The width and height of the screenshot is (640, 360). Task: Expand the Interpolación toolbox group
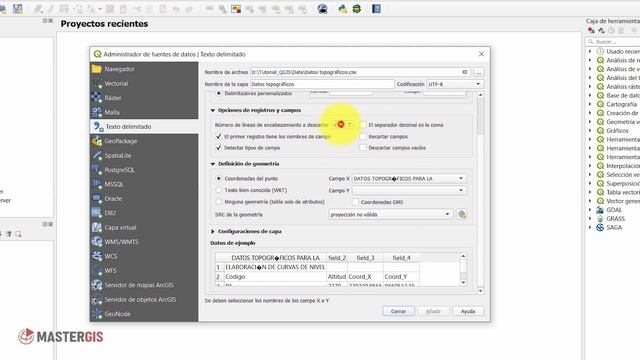(x=590, y=166)
